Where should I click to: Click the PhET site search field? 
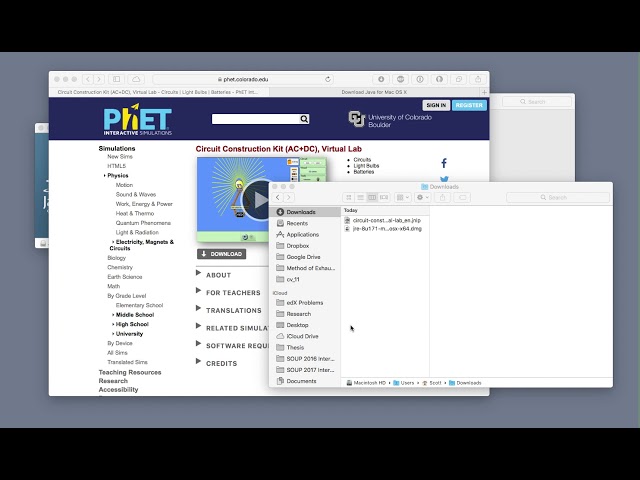click(x=256, y=119)
